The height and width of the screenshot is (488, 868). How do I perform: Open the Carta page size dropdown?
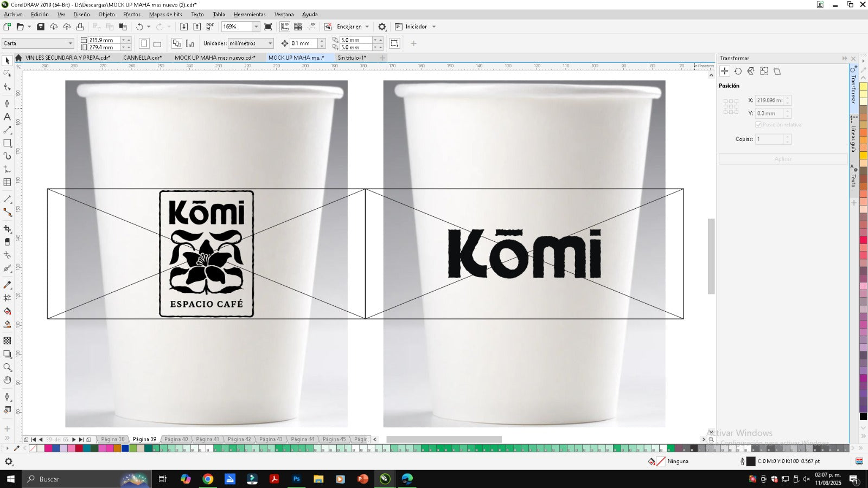[x=70, y=43]
